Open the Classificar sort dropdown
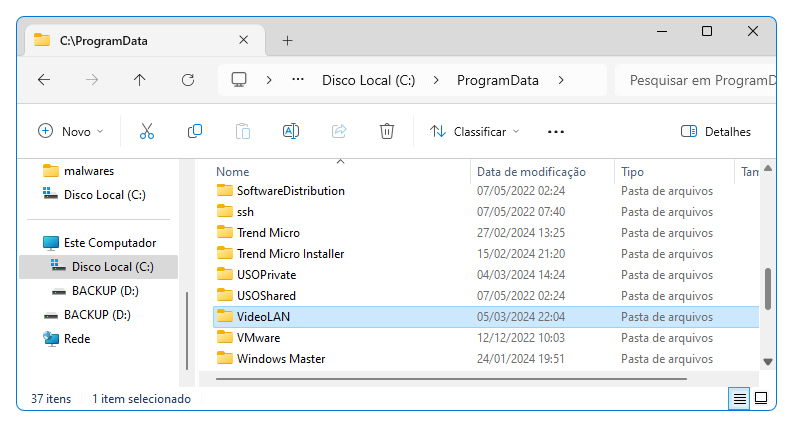This screenshot has height=428, width=791. pyautogui.click(x=474, y=131)
